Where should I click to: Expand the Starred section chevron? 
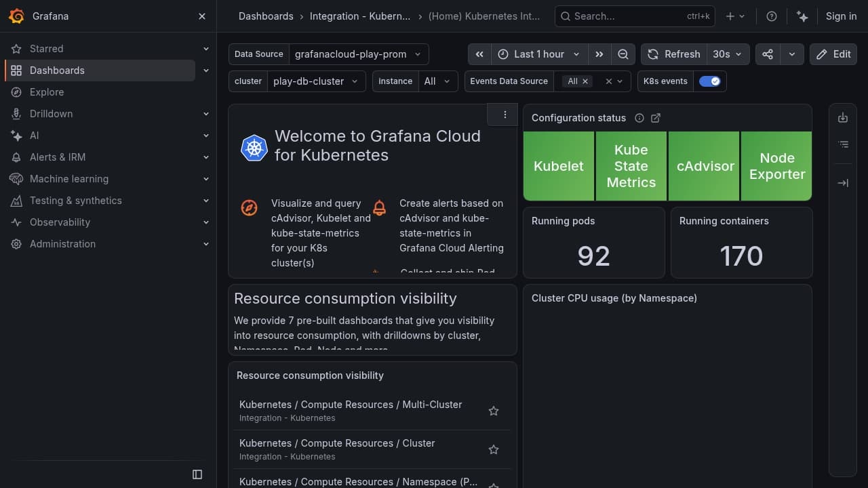pyautogui.click(x=206, y=49)
